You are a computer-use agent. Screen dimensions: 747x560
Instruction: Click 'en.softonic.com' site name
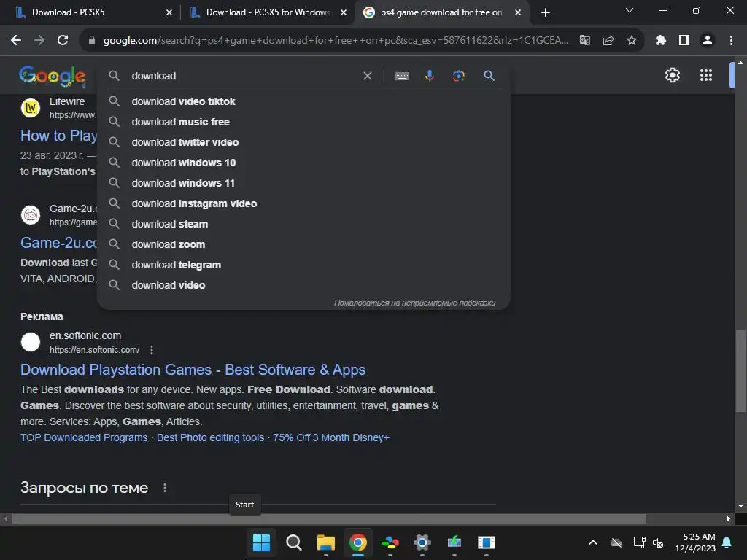(x=85, y=335)
